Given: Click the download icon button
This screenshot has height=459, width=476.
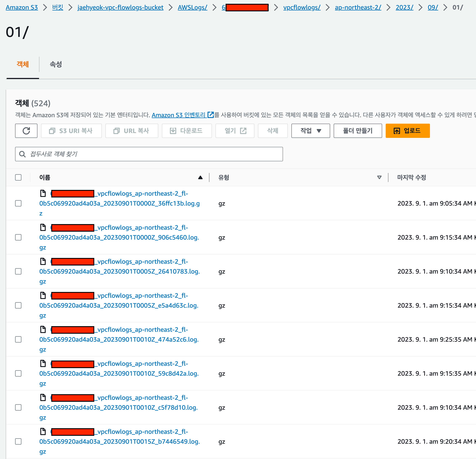Looking at the screenshot, I should (x=173, y=131).
